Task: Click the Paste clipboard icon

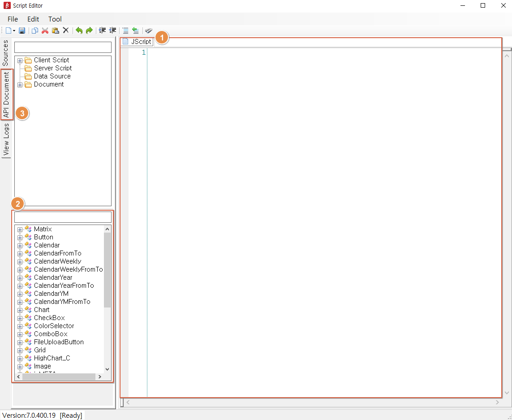Action: (x=55, y=30)
